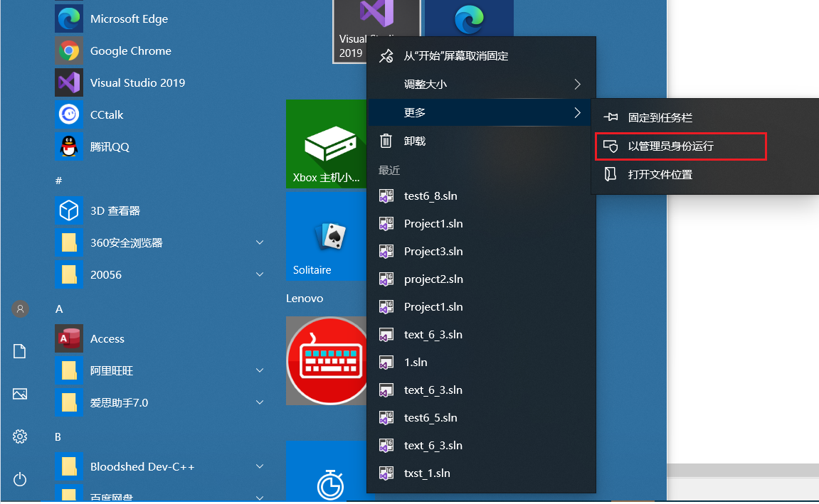Click the file icon beside 打开文件位置
The image size is (819, 504).
point(610,174)
